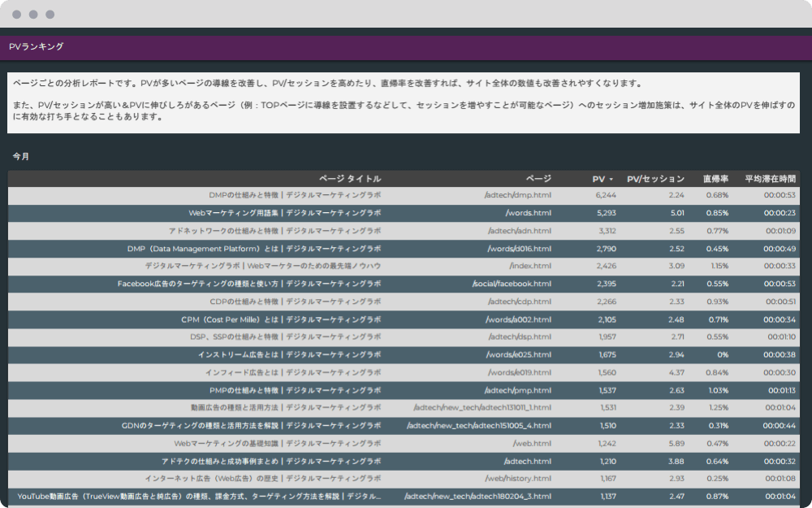The height and width of the screenshot is (508, 812).
Task: Open CPM(Cost Per Mille)とは title
Action: [280, 319]
